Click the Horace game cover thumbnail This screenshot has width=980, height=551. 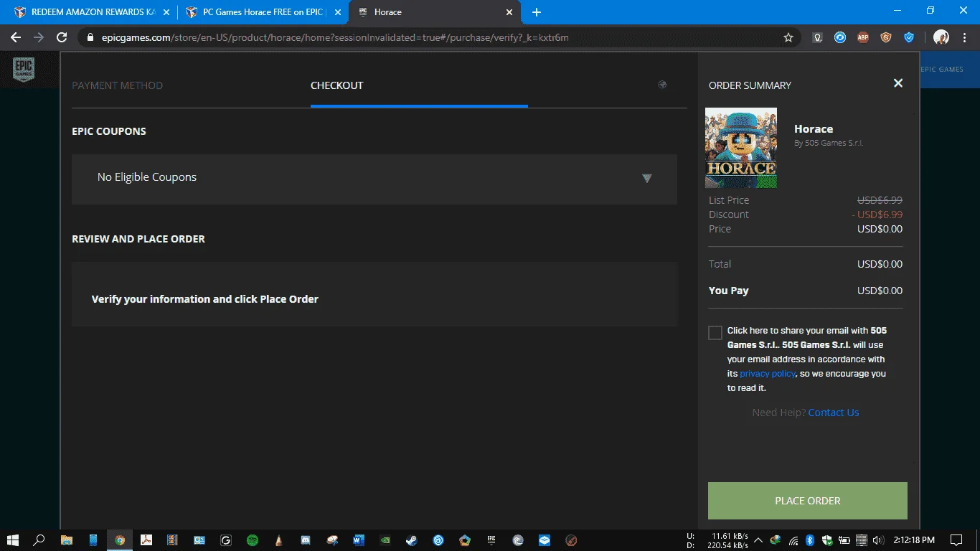[x=741, y=148]
